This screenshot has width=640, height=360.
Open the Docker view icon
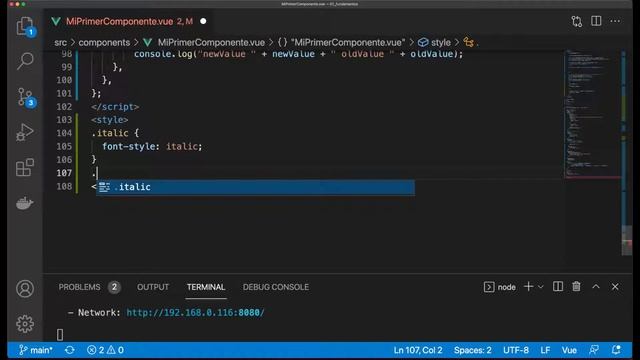(24, 203)
